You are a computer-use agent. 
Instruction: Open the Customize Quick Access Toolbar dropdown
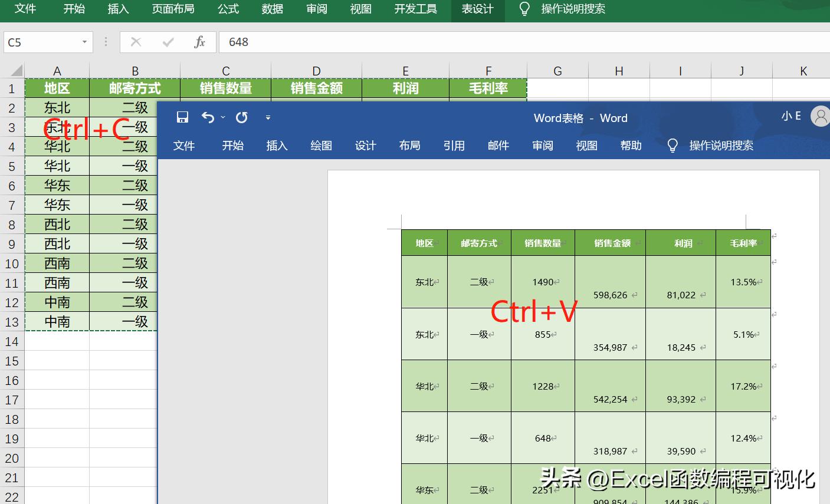pos(268,117)
